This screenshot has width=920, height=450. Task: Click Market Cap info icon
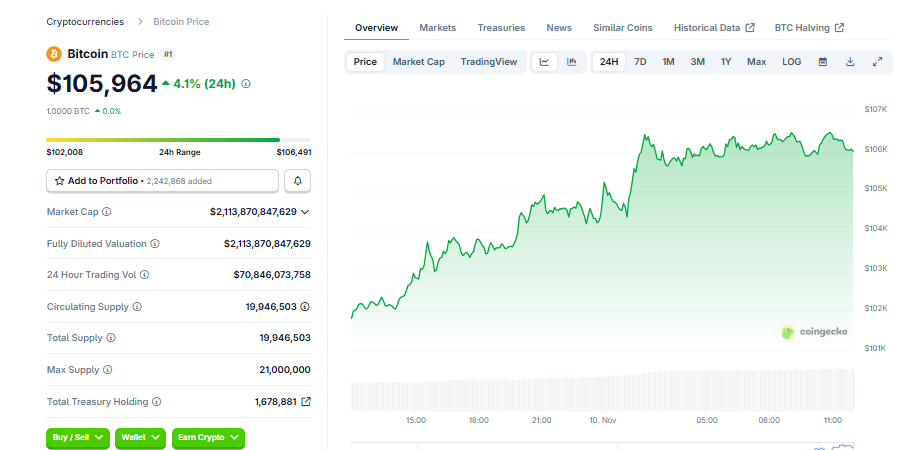click(x=107, y=212)
